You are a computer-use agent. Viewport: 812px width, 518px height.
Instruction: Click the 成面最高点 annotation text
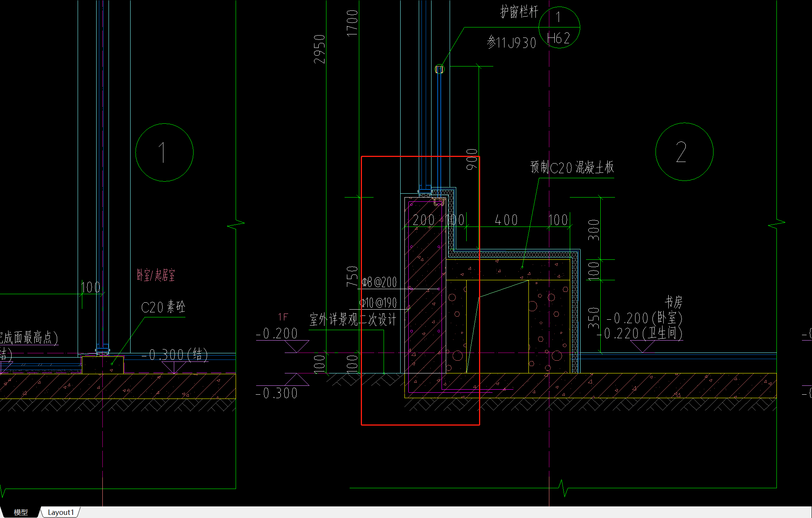coord(31,337)
